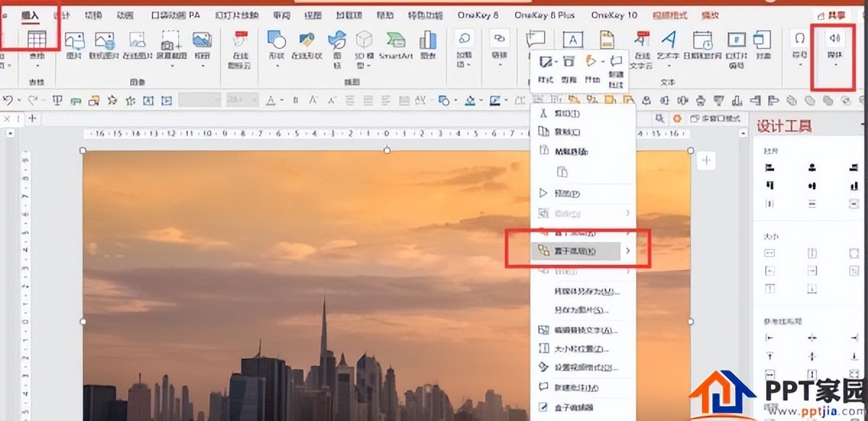Open the font size combo box
Image resolution: width=868 pixels, height=421 pixels.
(242, 100)
